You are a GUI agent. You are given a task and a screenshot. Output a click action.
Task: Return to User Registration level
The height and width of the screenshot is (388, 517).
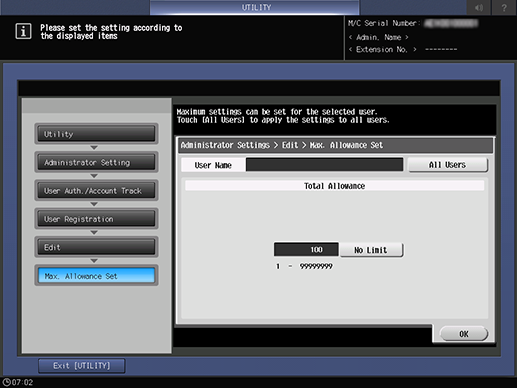[x=96, y=219]
